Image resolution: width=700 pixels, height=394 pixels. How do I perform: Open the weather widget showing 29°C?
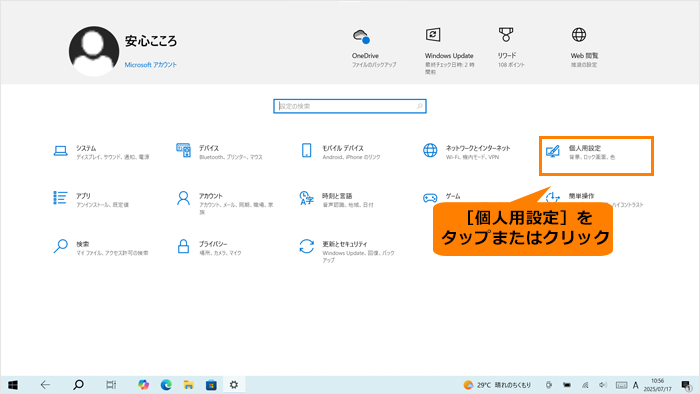point(497,385)
